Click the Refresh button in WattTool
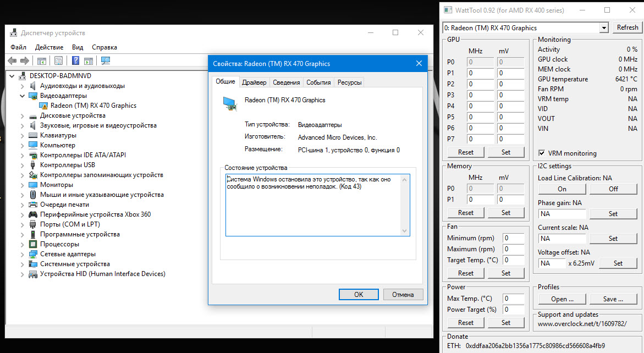The height and width of the screenshot is (353, 644). point(627,27)
